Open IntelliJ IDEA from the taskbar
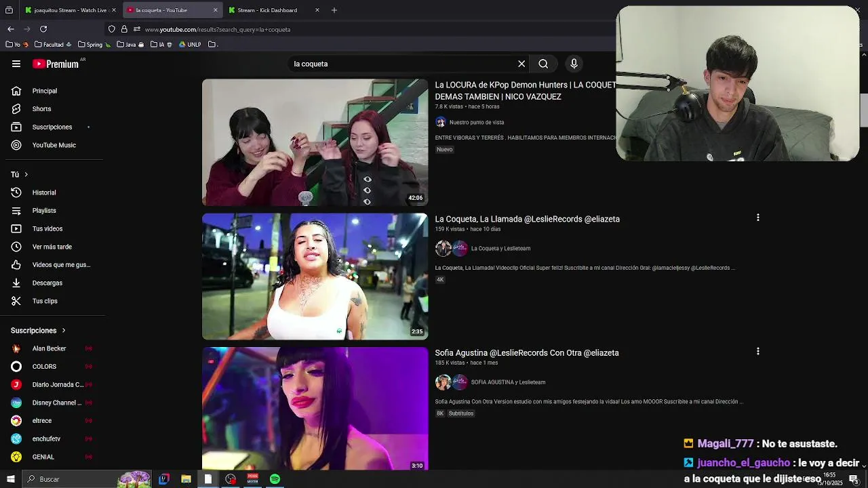This screenshot has width=868, height=488. pos(163,479)
